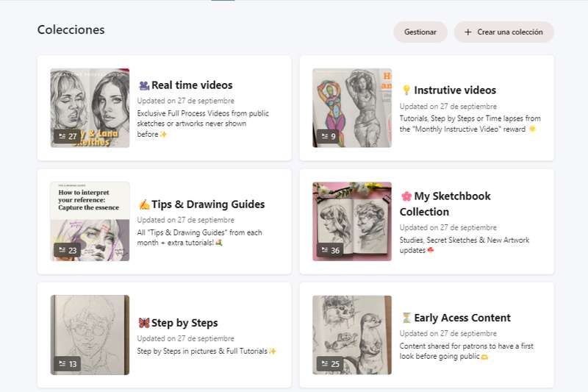Open the Real time videos collection title
Image resolution: width=588 pixels, height=392 pixels.
(192, 85)
